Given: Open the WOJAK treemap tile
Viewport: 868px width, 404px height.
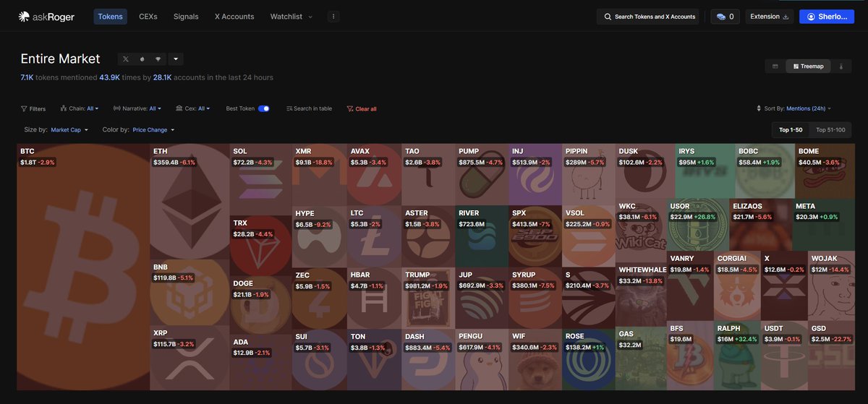Looking at the screenshot, I should (832, 285).
